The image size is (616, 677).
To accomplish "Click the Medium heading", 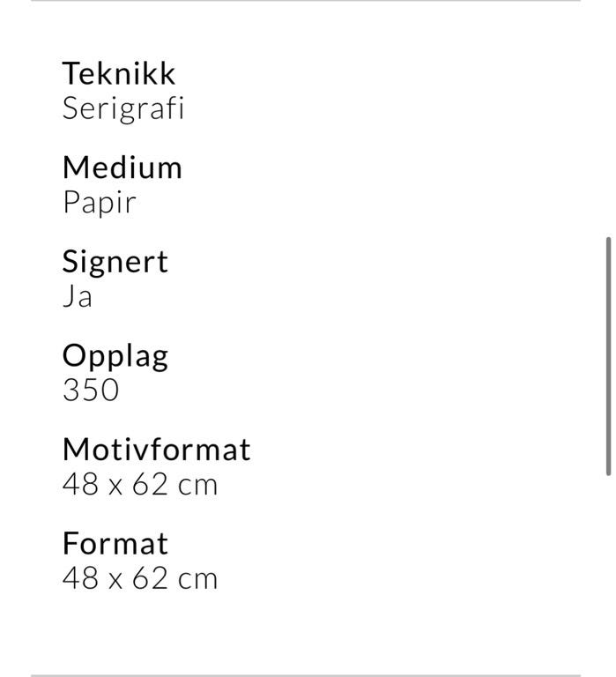I will 122,167.
